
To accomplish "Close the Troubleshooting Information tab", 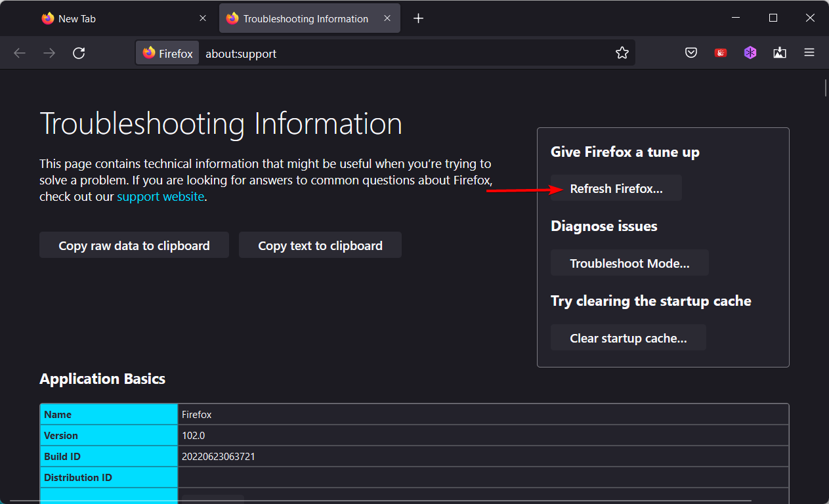I will (387, 18).
